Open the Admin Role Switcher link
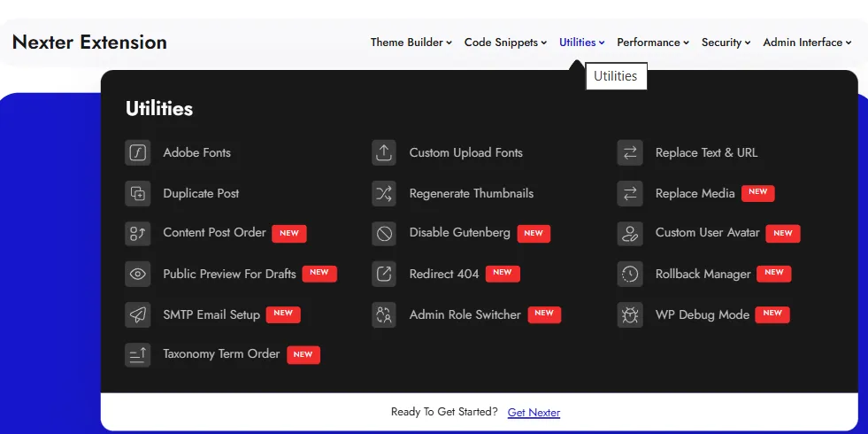 tap(465, 314)
